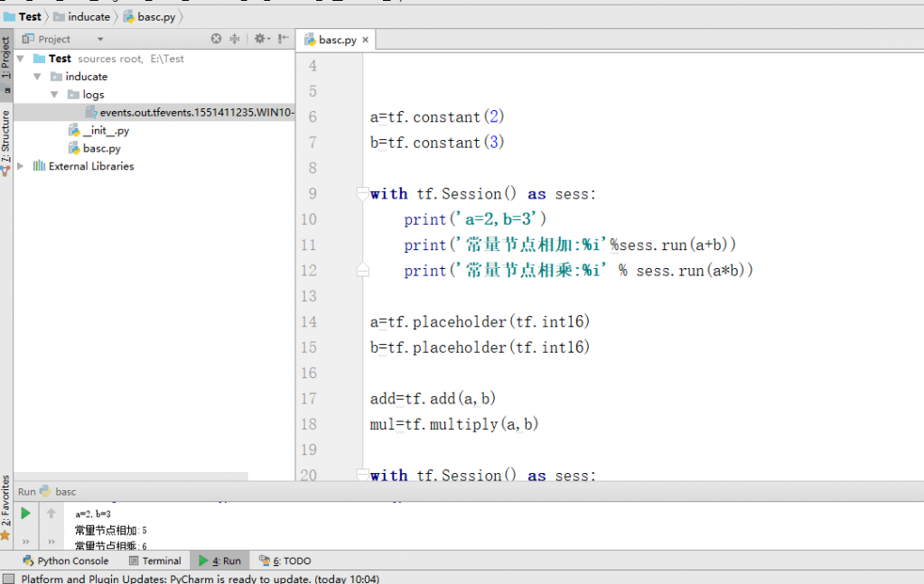Click the tool window toggle icon in status bar
Image resolution: width=924 pixels, height=584 pixels.
[x=8, y=579]
